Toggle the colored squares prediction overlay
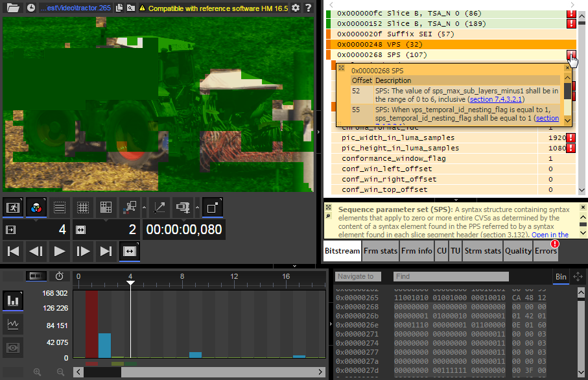The image size is (588, 380). (x=130, y=208)
